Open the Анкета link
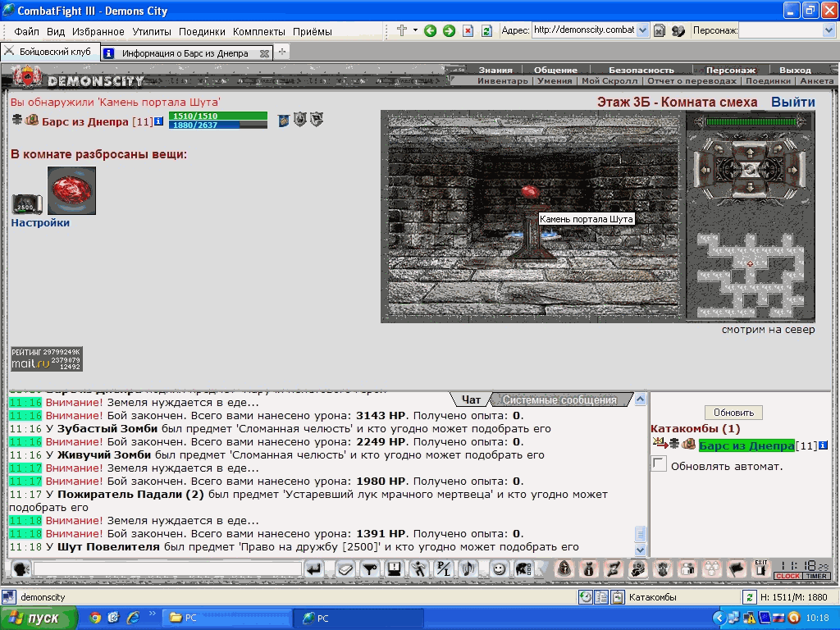This screenshot has height=630, width=840. [x=816, y=81]
